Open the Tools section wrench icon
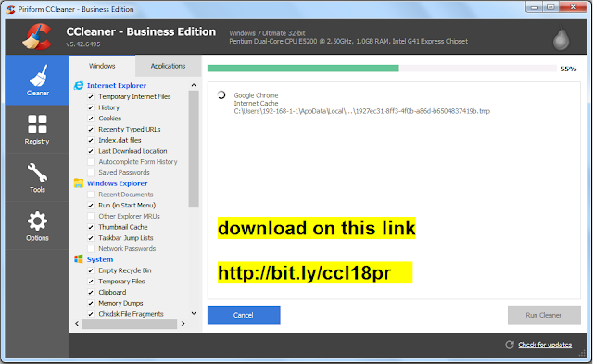593x364 pixels. [37, 173]
